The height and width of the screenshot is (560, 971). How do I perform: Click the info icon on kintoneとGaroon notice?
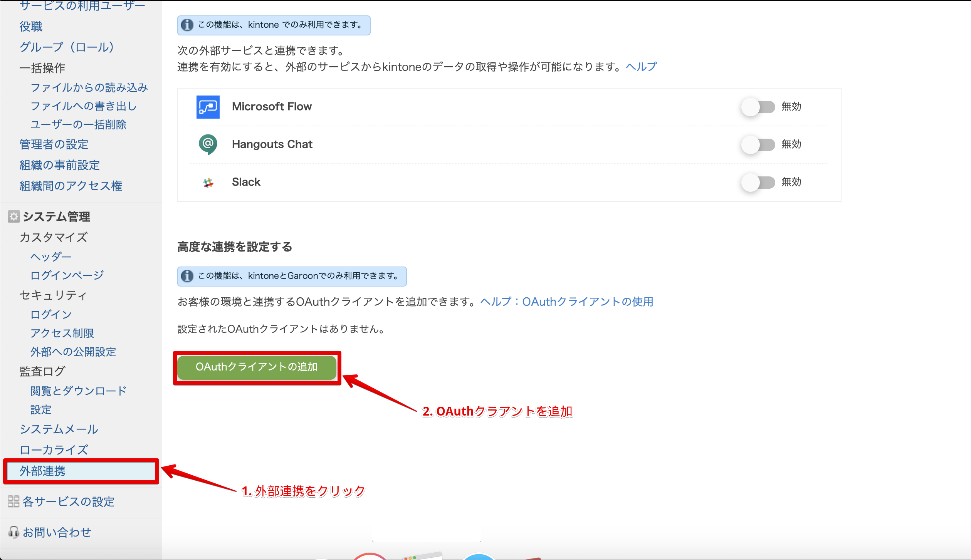click(187, 276)
